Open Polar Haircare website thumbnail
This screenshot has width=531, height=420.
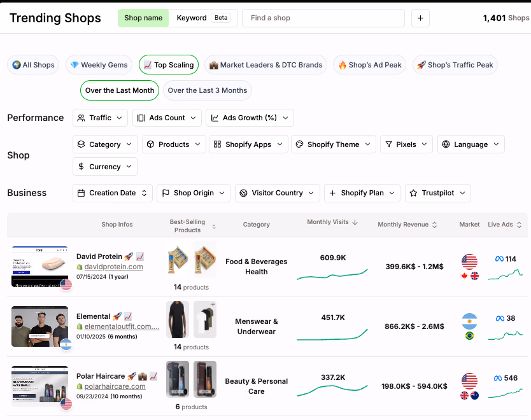tap(39, 386)
